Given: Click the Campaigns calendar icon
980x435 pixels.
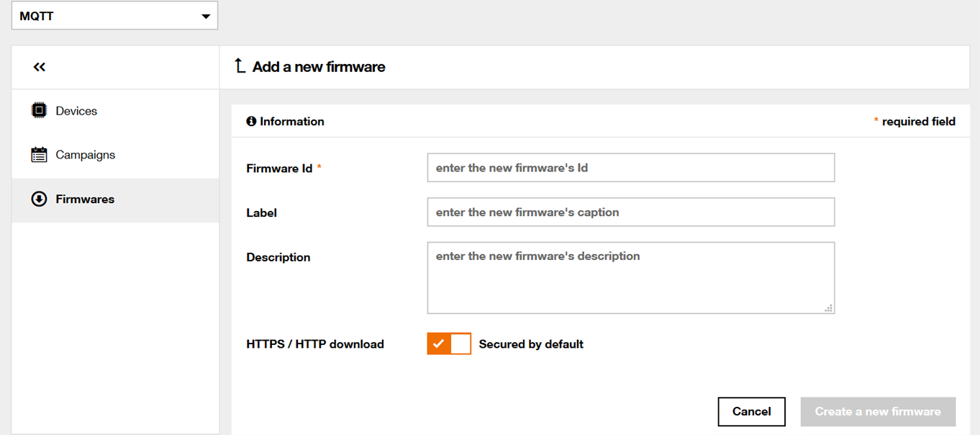Looking at the screenshot, I should pos(39,154).
